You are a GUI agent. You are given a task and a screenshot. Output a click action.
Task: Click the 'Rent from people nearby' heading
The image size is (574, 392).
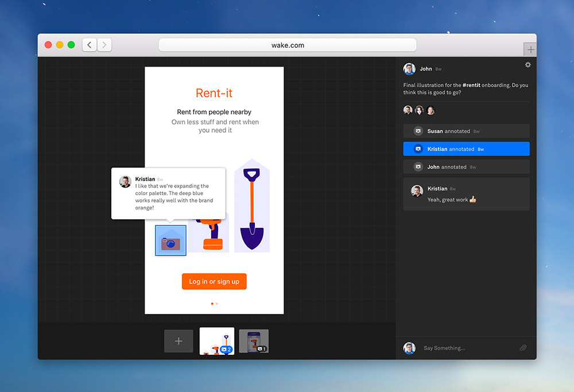pyautogui.click(x=214, y=112)
